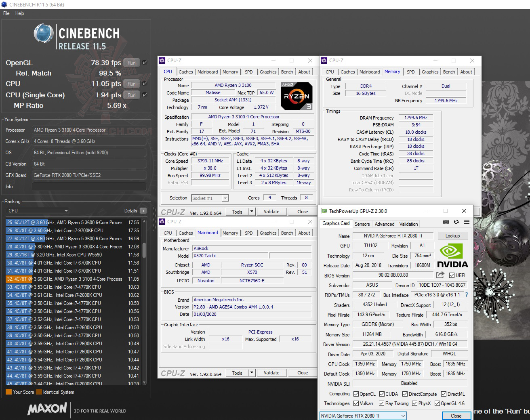Image resolution: width=530 pixels, height=420 pixels.
Task: Toggle the UEFI checkbox in GPU-Z
Action: (452, 275)
